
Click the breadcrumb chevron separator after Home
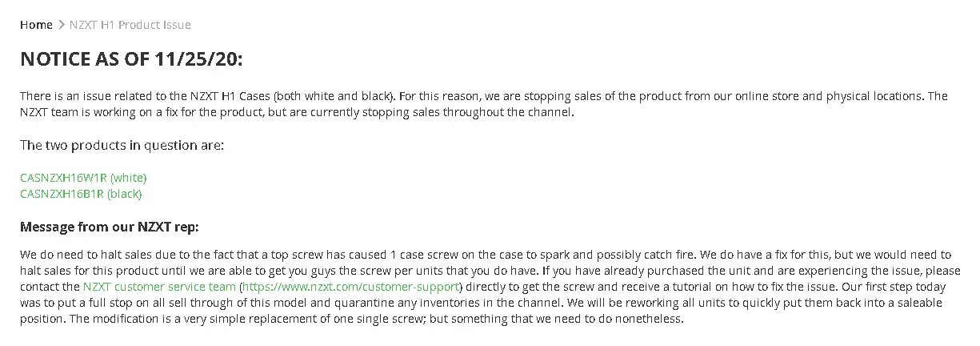tap(62, 25)
